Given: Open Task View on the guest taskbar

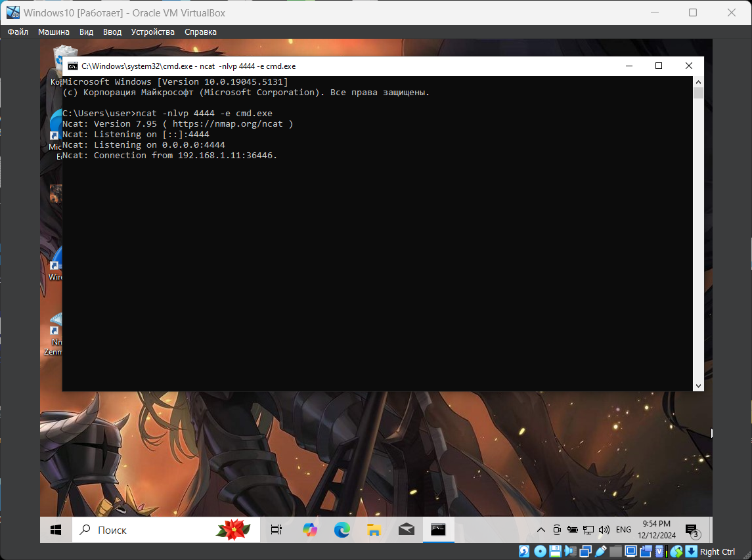Looking at the screenshot, I should (x=276, y=530).
